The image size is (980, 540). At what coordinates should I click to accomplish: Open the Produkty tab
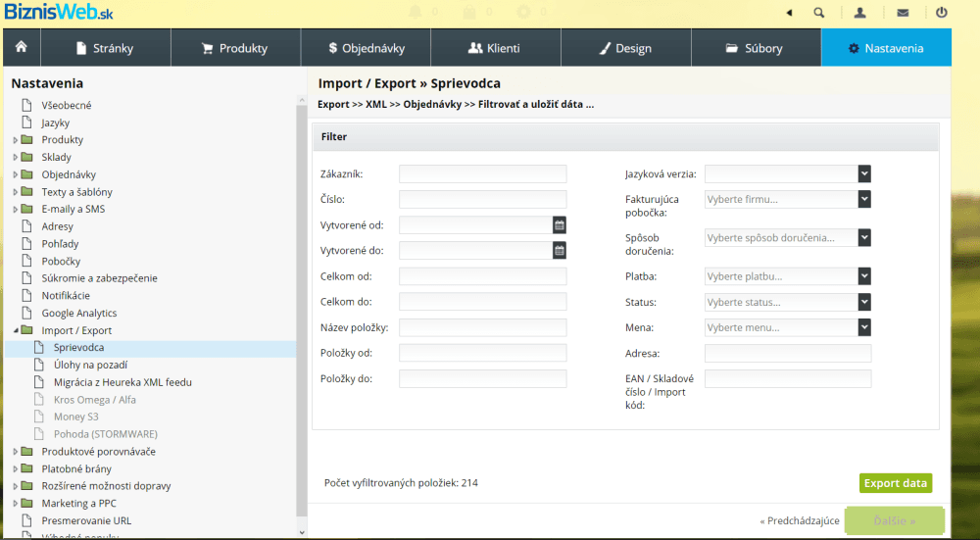[235, 47]
